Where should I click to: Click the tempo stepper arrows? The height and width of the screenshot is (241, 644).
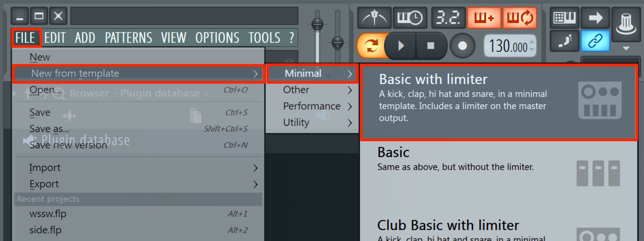(x=532, y=46)
